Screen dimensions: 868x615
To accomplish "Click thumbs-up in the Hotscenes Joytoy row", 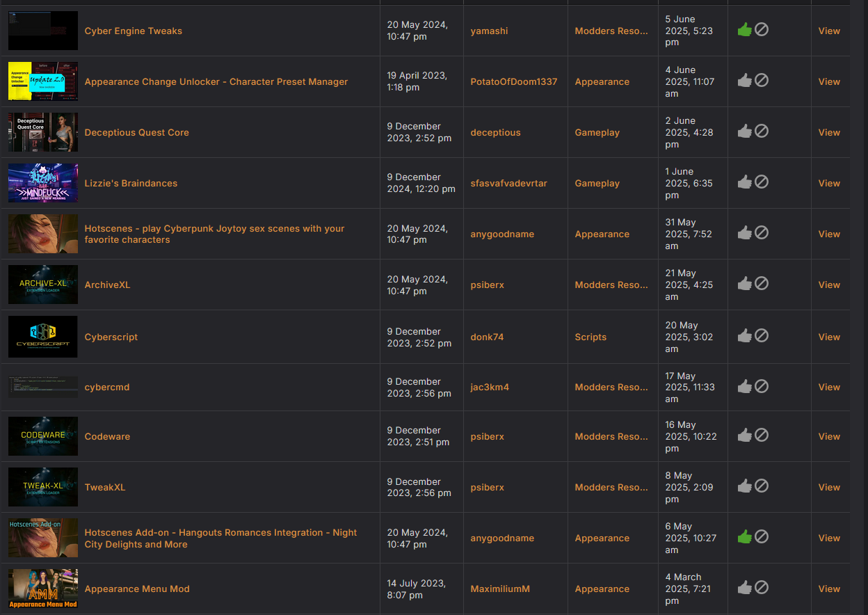I will click(x=745, y=232).
